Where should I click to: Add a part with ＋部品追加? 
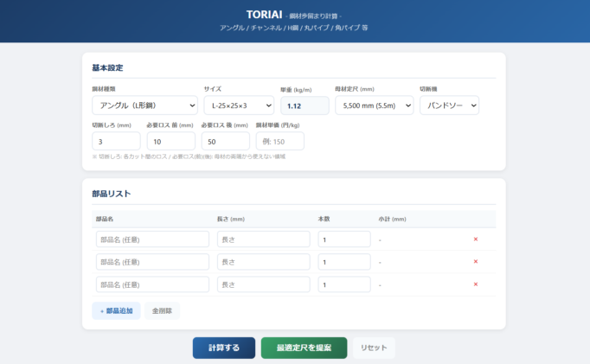click(116, 310)
